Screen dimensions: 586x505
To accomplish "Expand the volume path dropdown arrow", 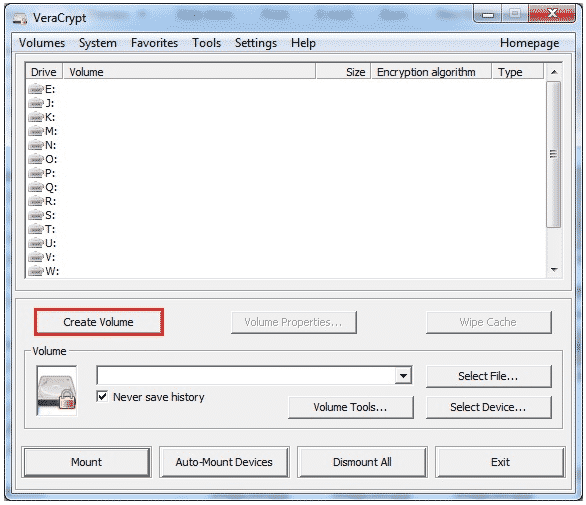I will click(403, 376).
